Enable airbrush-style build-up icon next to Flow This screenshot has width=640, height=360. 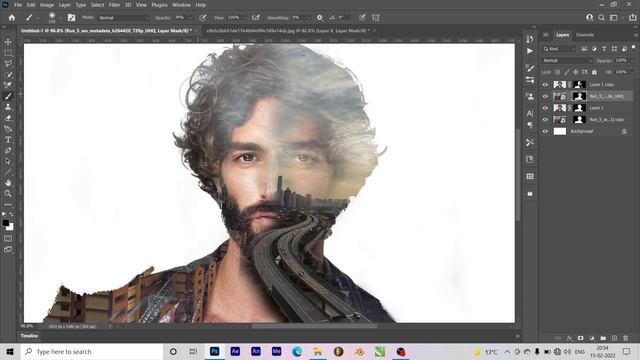[x=256, y=18]
